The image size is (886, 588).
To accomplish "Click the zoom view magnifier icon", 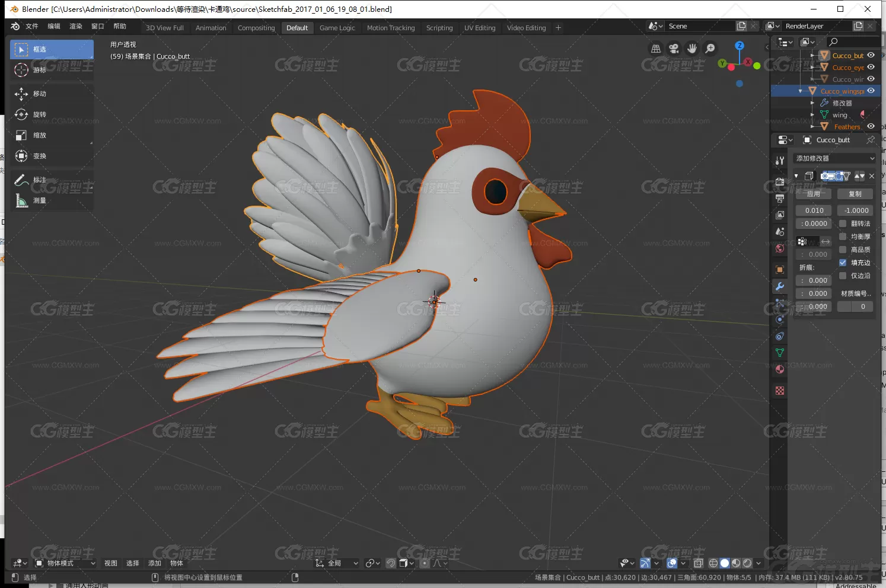I will 710,49.
